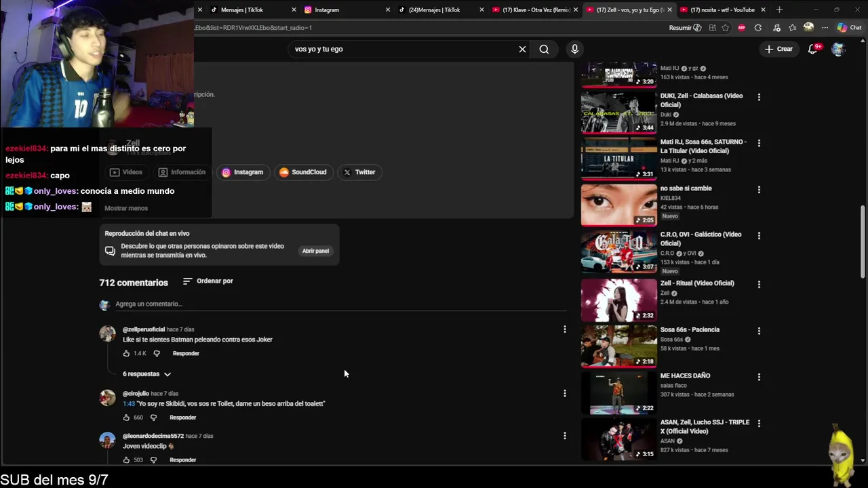868x488 pixels.
Task: Open more options for Calabasas video
Action: 759,97
